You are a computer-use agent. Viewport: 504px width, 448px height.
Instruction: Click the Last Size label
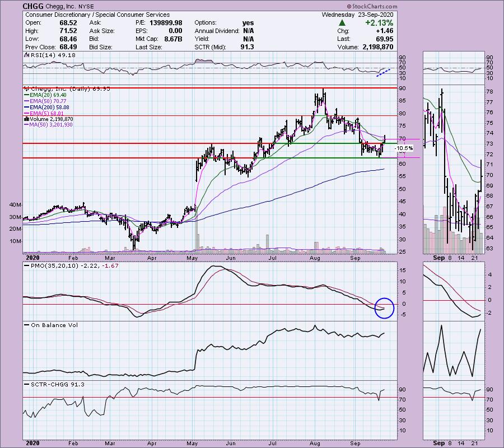(148, 47)
